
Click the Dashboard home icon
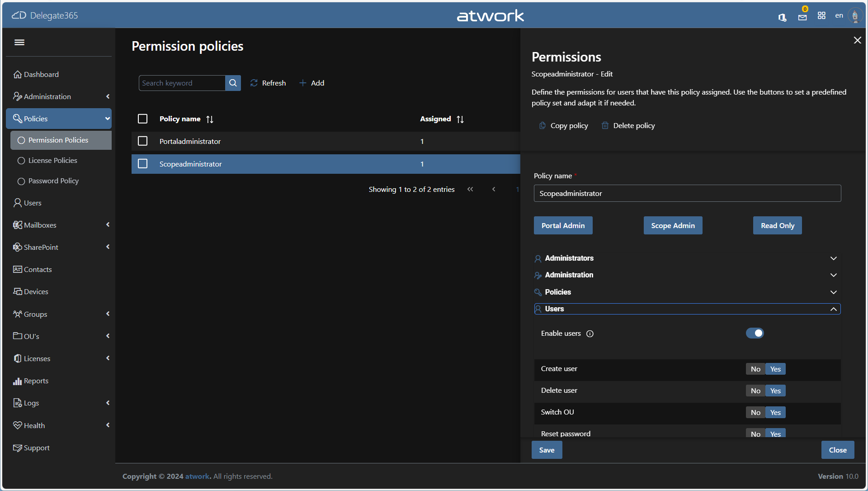tap(18, 74)
